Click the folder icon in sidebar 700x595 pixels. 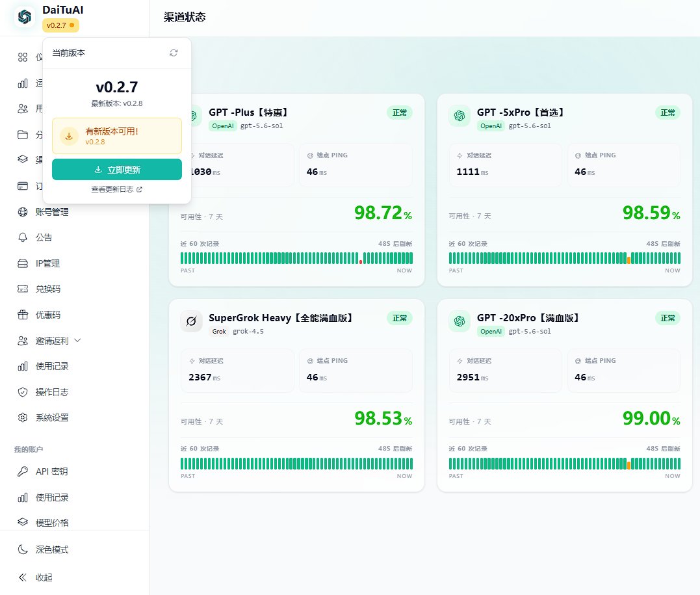[23, 135]
